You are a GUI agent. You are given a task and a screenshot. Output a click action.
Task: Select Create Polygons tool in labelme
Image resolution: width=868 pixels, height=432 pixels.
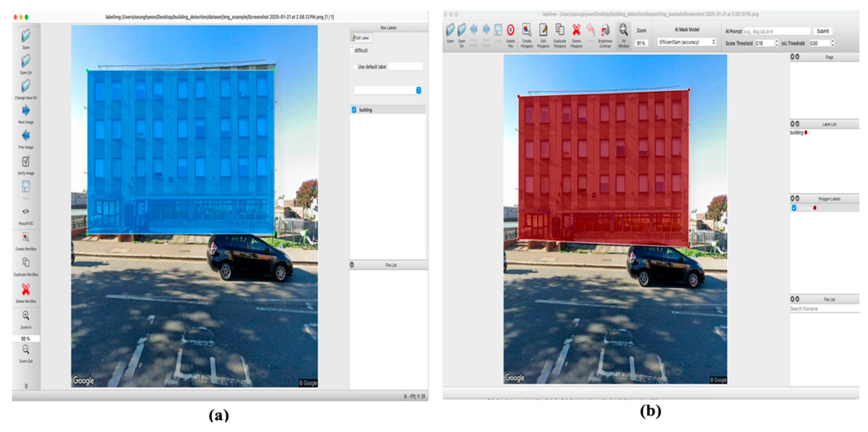tap(526, 30)
